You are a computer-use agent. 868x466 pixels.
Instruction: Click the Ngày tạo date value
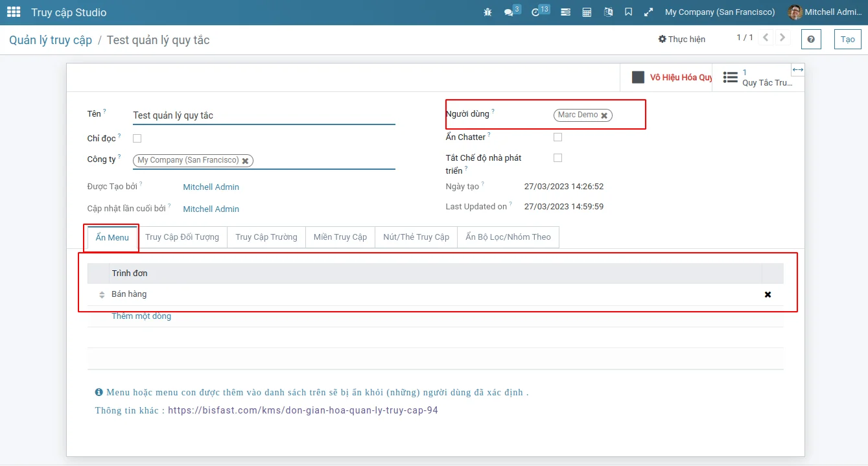[564, 187]
